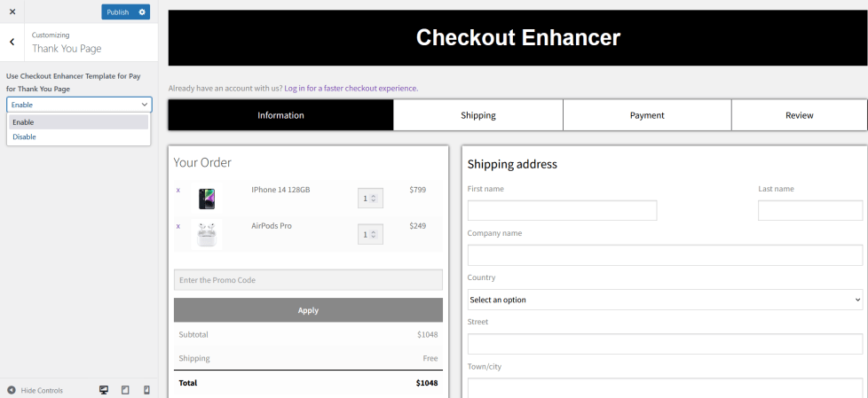Click the Publish button
868x398 pixels.
pyautogui.click(x=117, y=12)
